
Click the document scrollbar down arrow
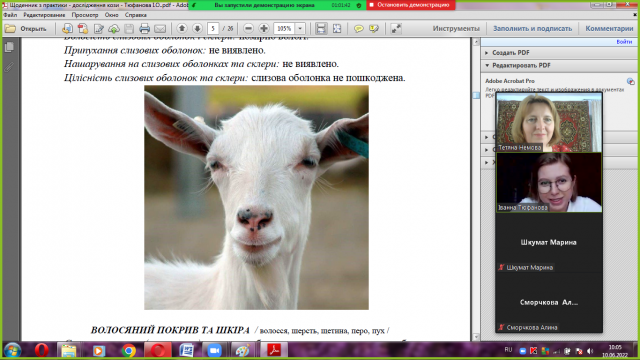(476, 337)
